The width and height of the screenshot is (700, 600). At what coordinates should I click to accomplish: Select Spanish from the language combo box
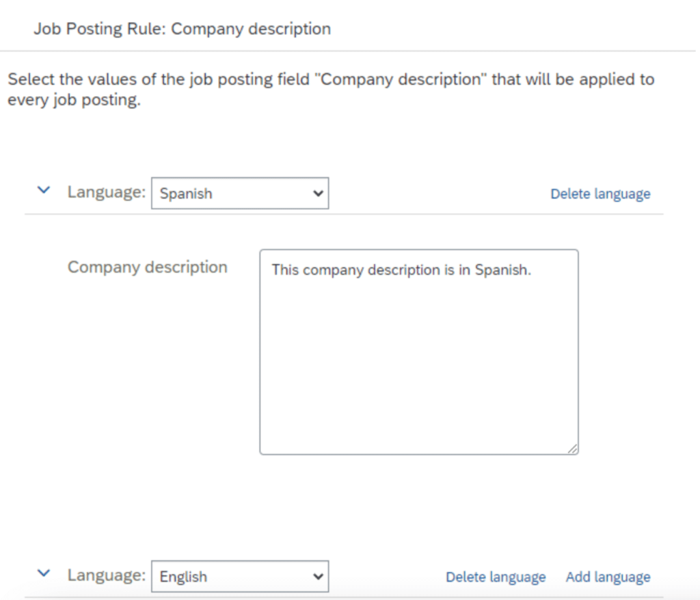(x=239, y=193)
